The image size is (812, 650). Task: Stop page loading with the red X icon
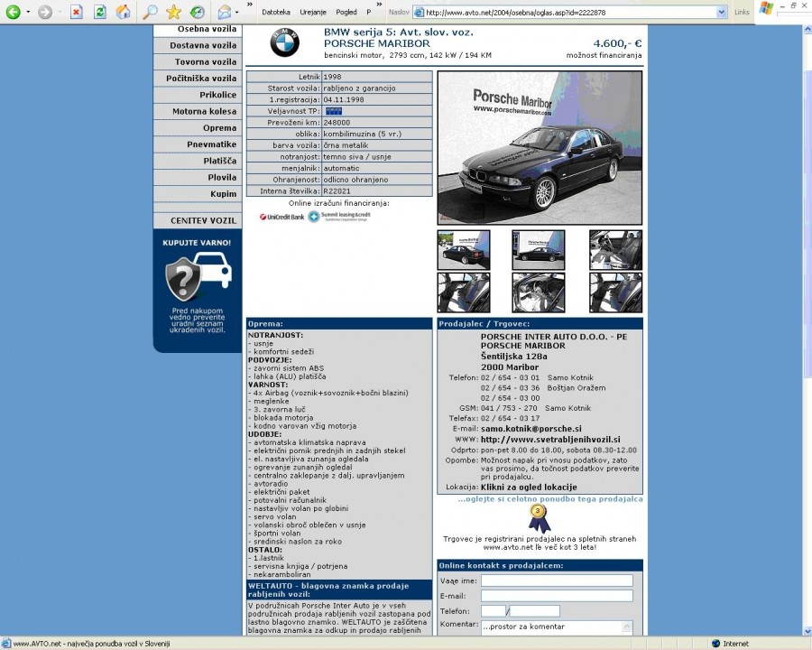(76, 12)
